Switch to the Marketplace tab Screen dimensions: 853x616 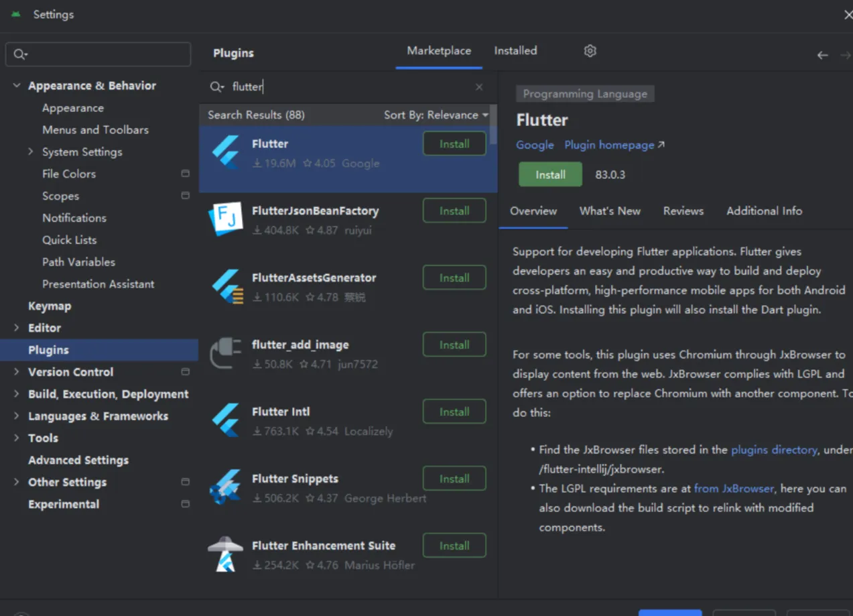(x=439, y=51)
